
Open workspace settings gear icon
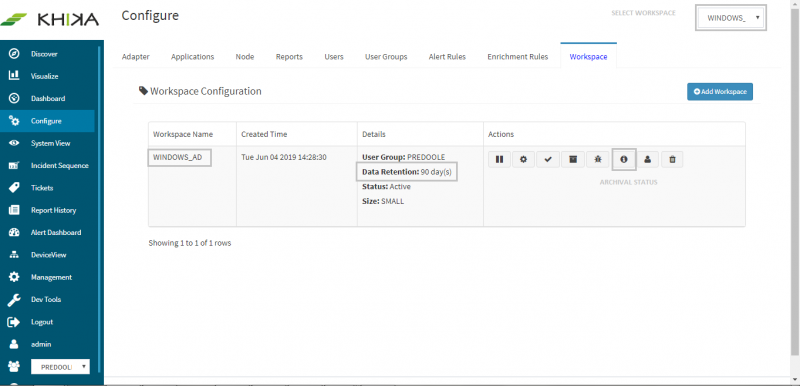pos(523,159)
